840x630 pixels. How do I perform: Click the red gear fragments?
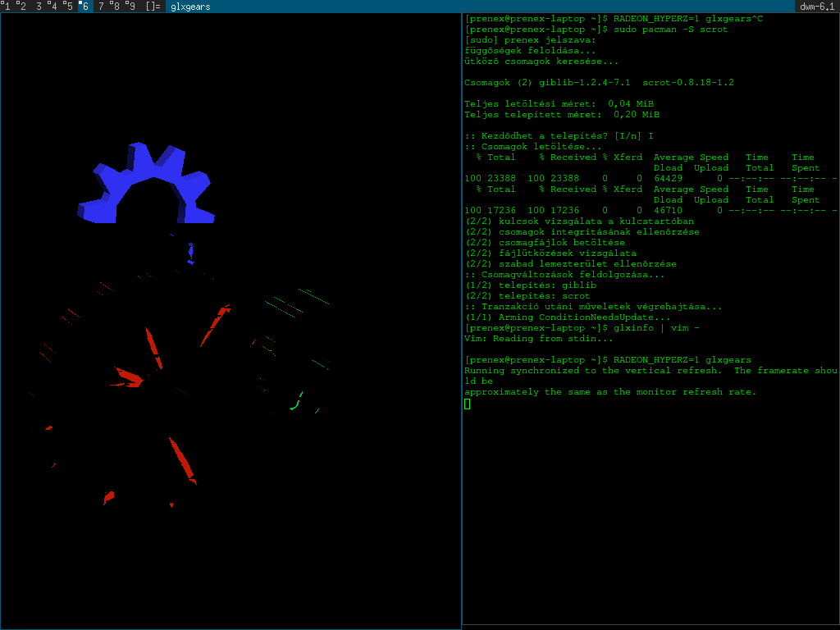click(x=182, y=459)
